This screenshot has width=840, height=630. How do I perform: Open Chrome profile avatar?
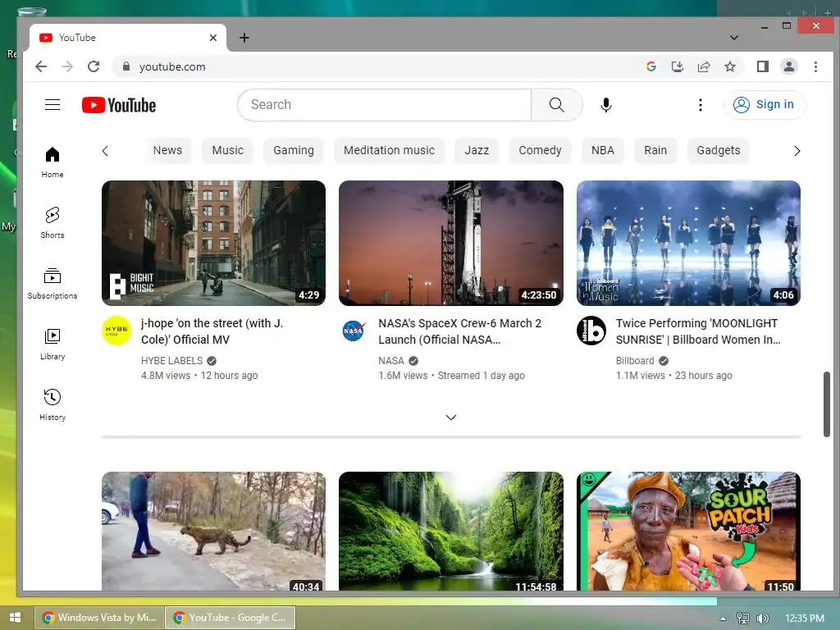click(788, 66)
